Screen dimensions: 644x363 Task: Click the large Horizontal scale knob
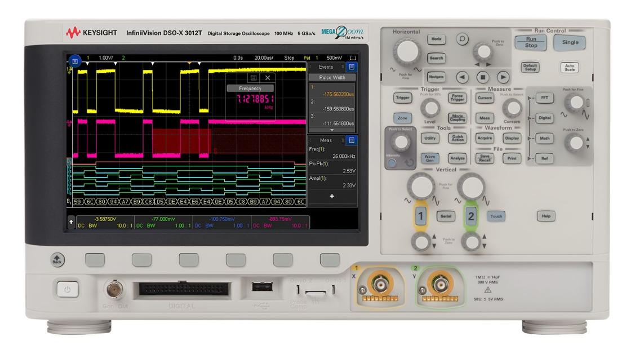(407, 51)
